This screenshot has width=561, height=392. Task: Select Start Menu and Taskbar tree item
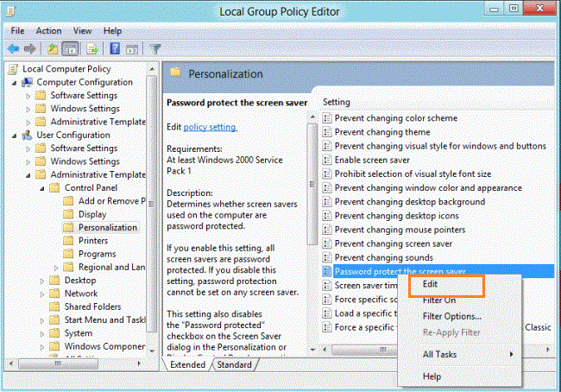coord(104,319)
